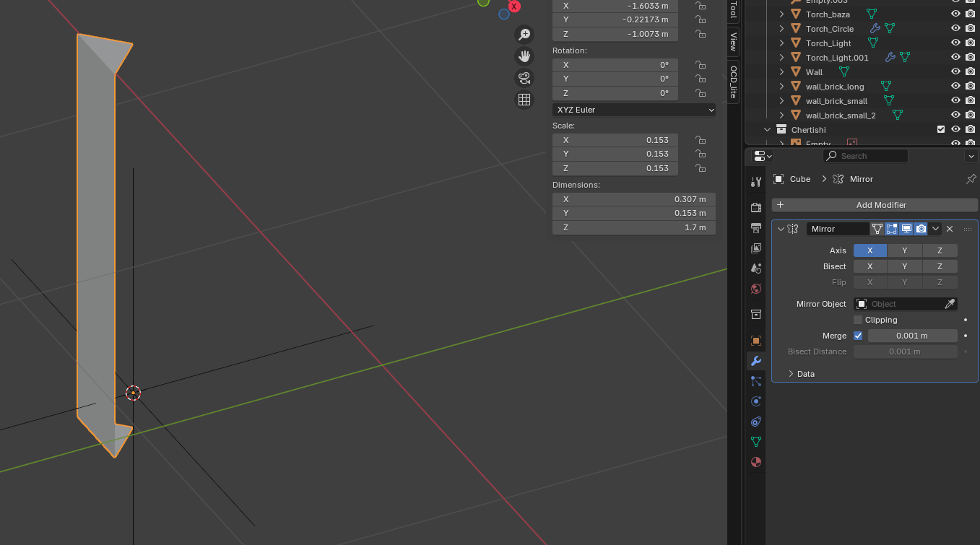Lock the Rotation X value
980x545 pixels.
pyautogui.click(x=700, y=65)
